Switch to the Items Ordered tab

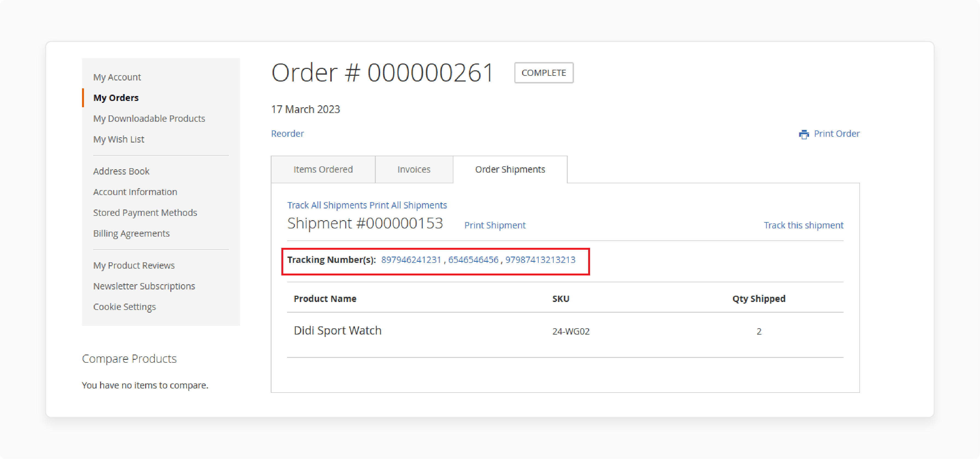point(323,169)
